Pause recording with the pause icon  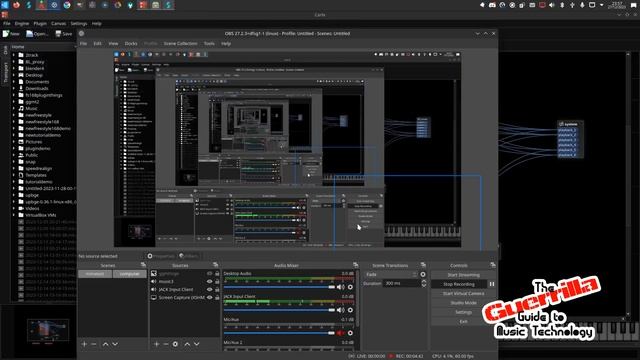pos(492,284)
